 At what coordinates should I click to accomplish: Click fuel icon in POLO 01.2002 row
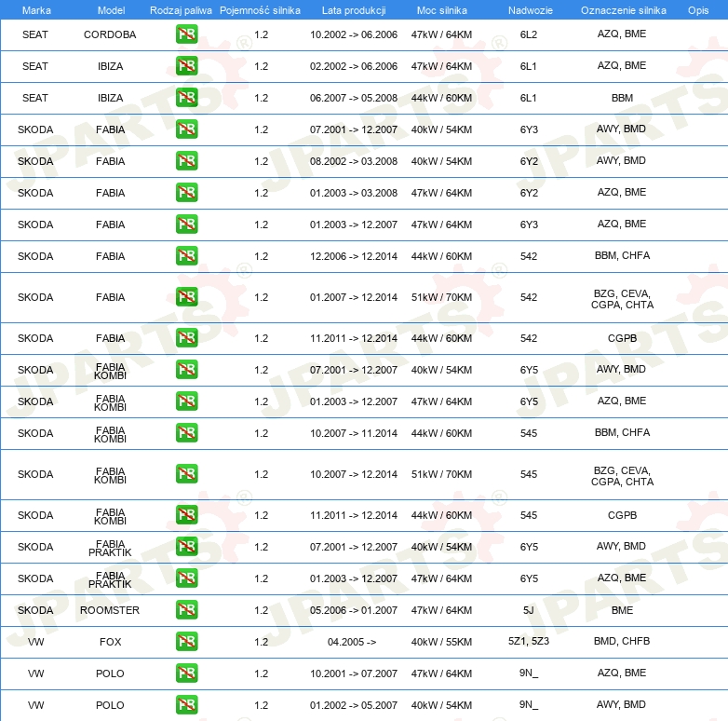point(186,704)
